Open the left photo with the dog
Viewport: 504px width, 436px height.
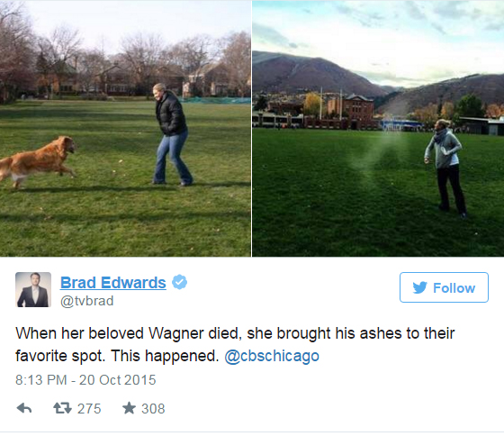[x=125, y=129]
